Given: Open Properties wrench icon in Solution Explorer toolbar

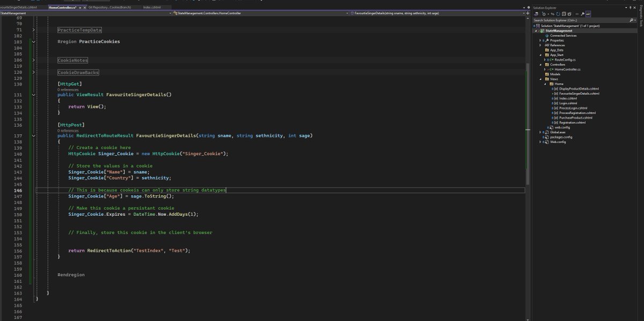Looking at the screenshot, I should (x=582, y=13).
